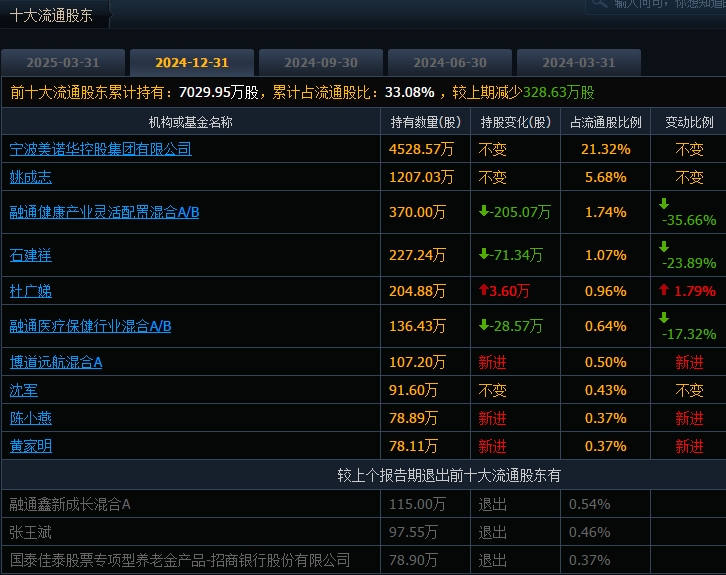Open shareholder 杜广娣 link
This screenshot has height=575, width=726.
pyautogui.click(x=30, y=291)
